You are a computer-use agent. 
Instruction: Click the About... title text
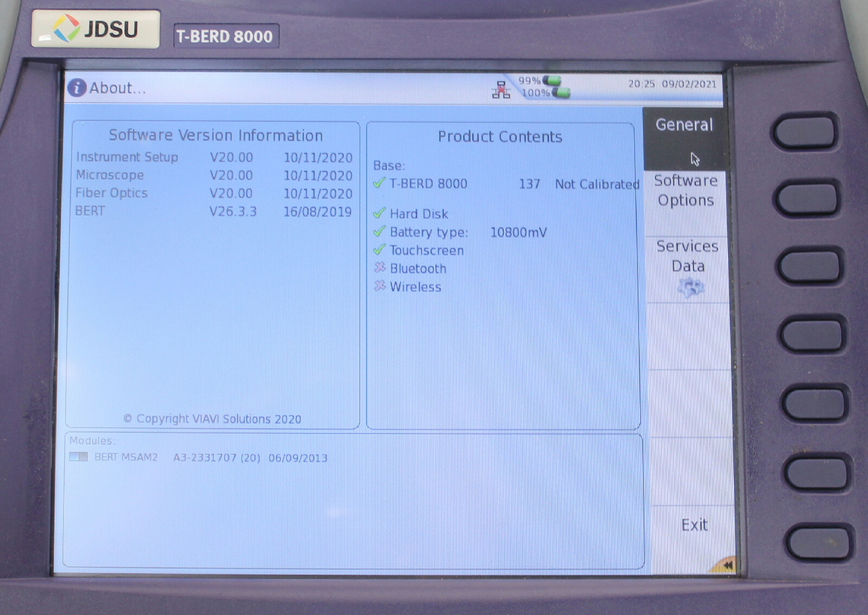[x=118, y=88]
